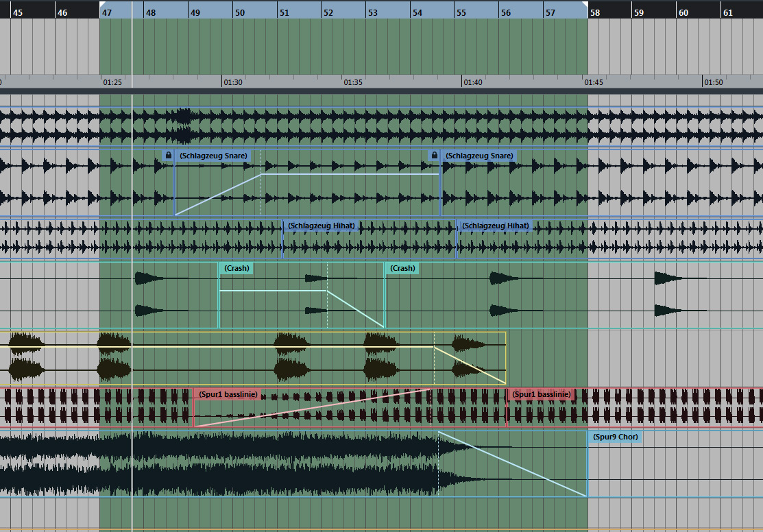The width and height of the screenshot is (763, 532).
Task: Click bar number 48 in the ruler
Action: (151, 12)
